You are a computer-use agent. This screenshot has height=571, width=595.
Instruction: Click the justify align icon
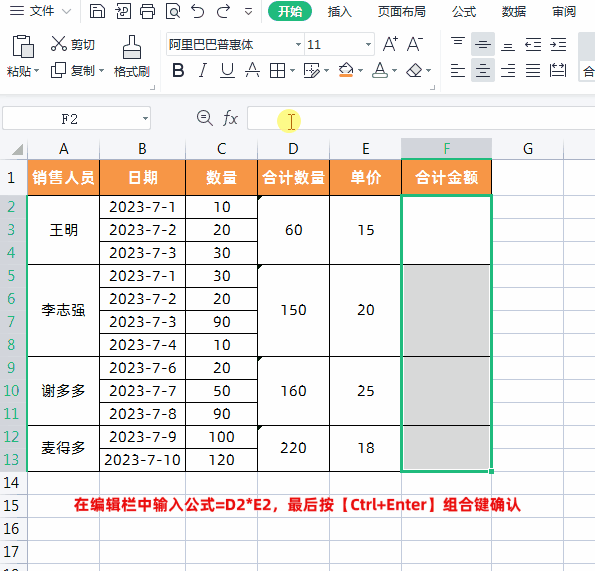533,71
